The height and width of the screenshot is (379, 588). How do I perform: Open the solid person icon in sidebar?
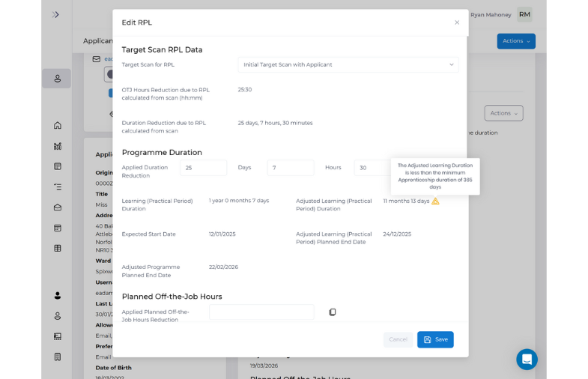58,296
